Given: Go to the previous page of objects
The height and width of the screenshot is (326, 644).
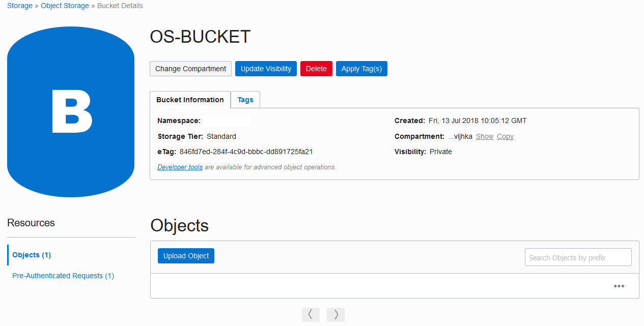Looking at the screenshot, I should coord(311,315).
